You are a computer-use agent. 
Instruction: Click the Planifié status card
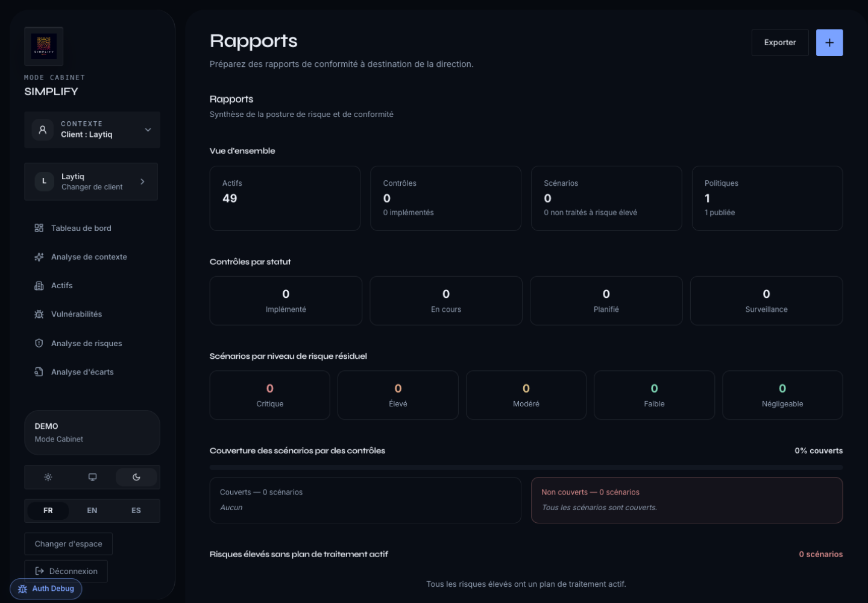(606, 301)
